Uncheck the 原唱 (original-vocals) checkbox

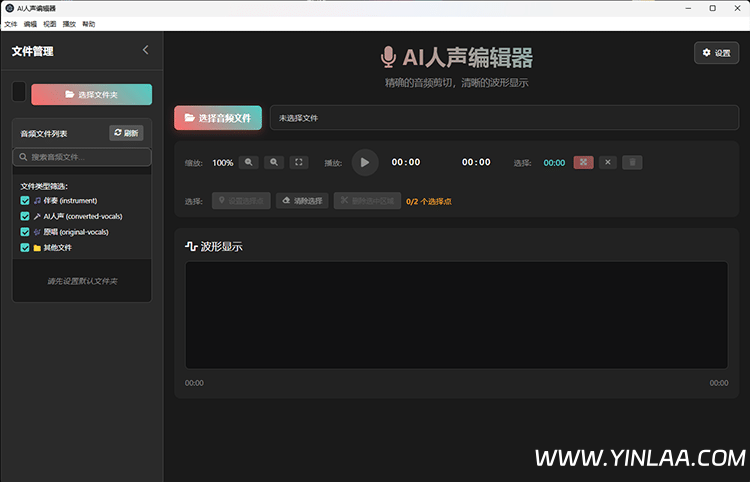click(x=25, y=232)
